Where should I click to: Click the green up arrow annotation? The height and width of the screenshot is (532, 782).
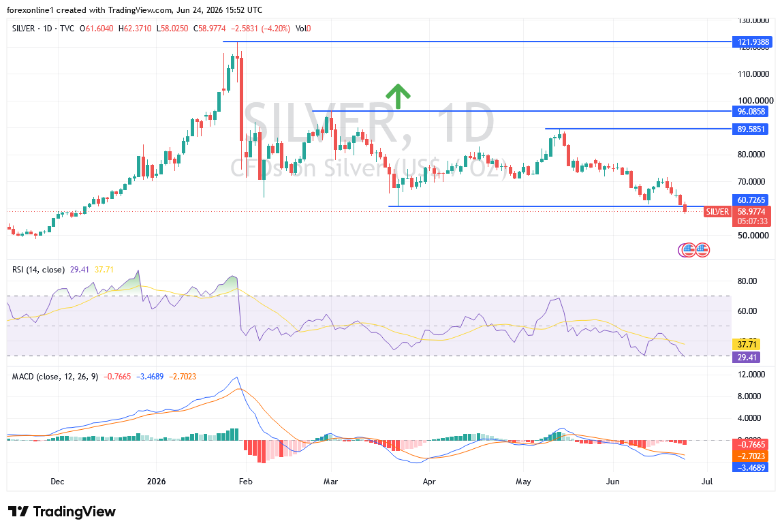398,96
